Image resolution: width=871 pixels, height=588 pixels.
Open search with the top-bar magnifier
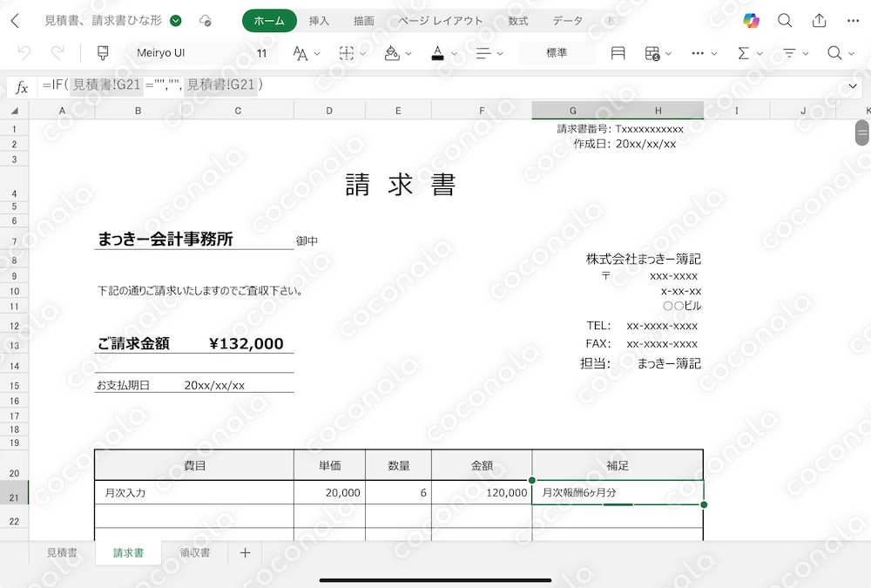[785, 21]
